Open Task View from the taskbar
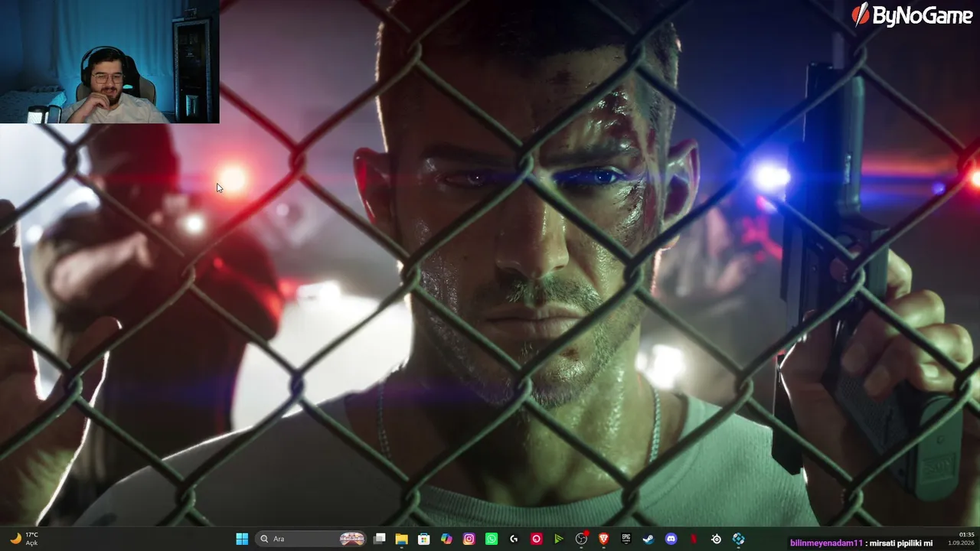Image resolution: width=980 pixels, height=551 pixels. coord(379,539)
